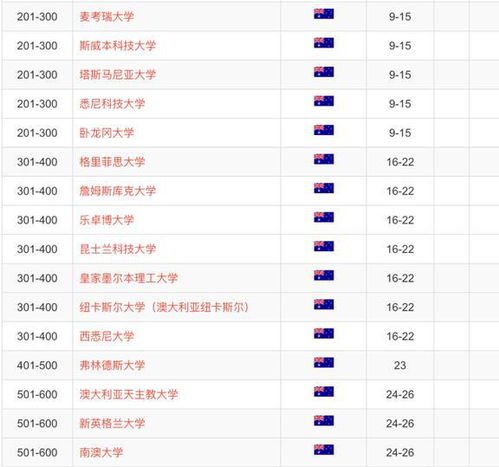Viewport: 499px width, 467px height.
Task: Click the 9-15 national rank for 卧龙岗大学
Action: coord(400,133)
